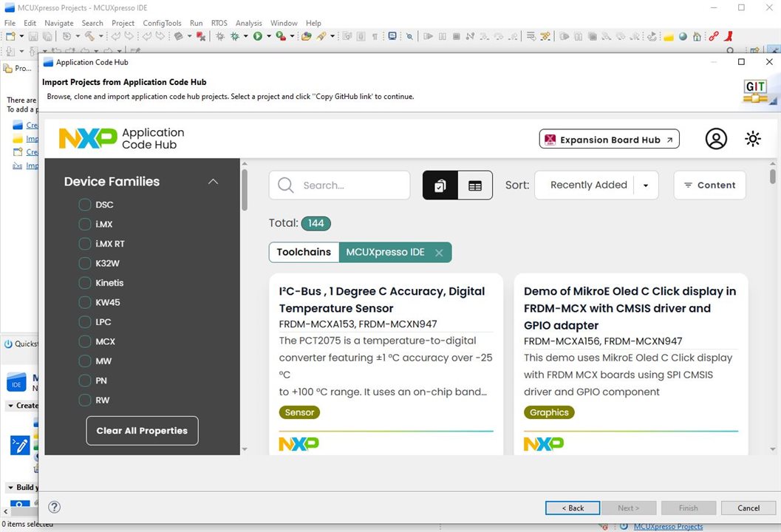This screenshot has width=781, height=532.
Task: Go Back in the import wizard
Action: (573, 508)
